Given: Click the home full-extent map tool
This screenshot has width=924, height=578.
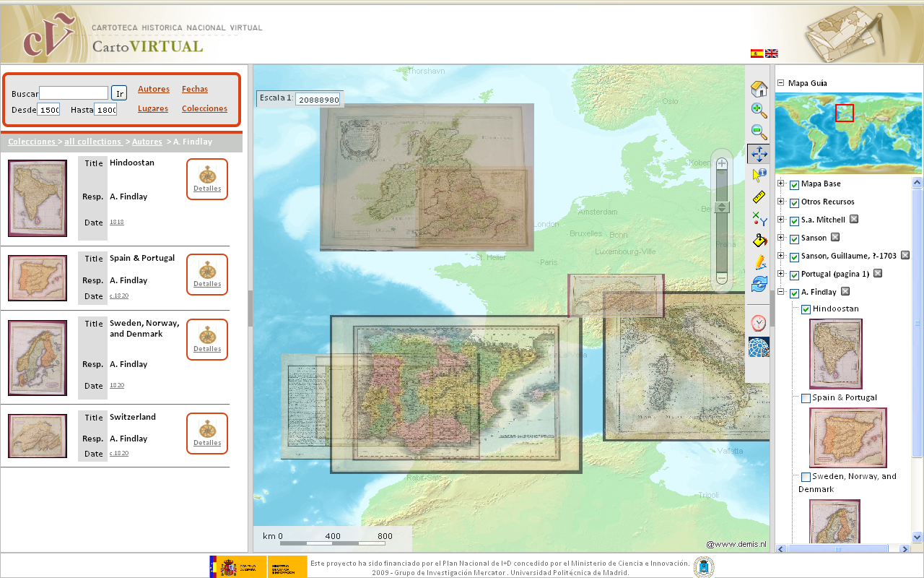Looking at the screenshot, I should tap(759, 89).
